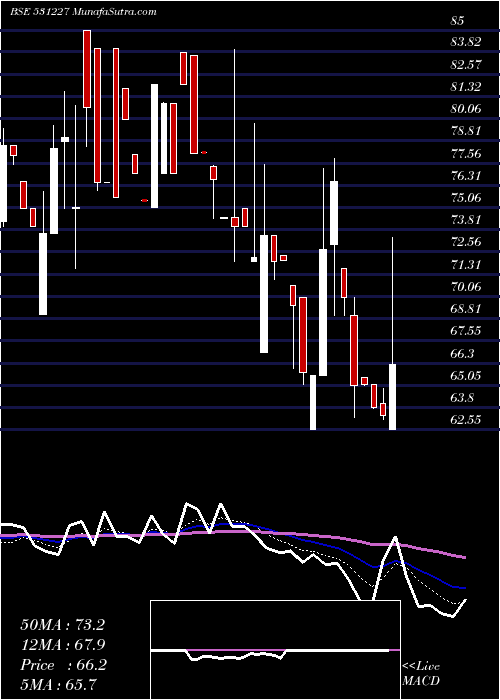
Task: Click the 72.56 price axis label
Action: point(466,242)
